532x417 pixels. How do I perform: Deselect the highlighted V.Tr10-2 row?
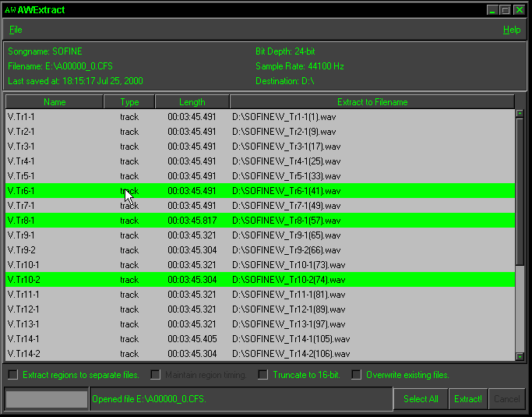click(x=260, y=280)
